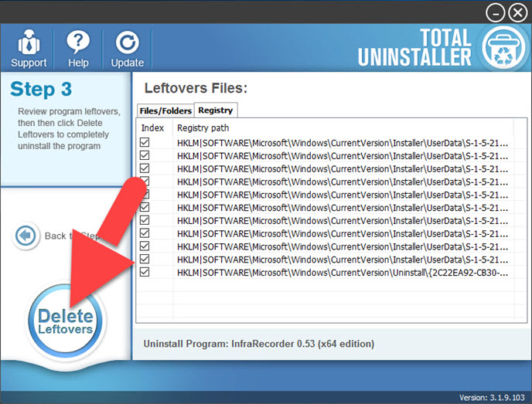Uncheck the Uninstall registry path checkbox

pyautogui.click(x=145, y=273)
